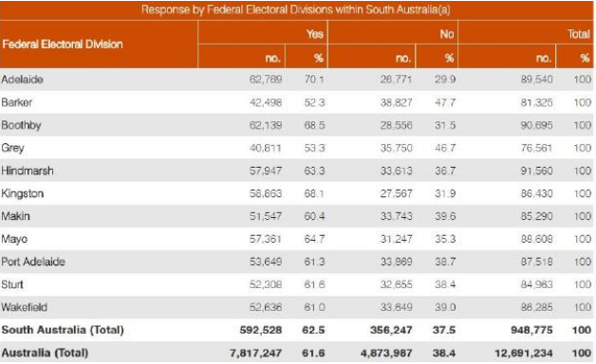The image size is (596, 364).
Task: Click the Australia (Total) row label
Action: pos(45,353)
